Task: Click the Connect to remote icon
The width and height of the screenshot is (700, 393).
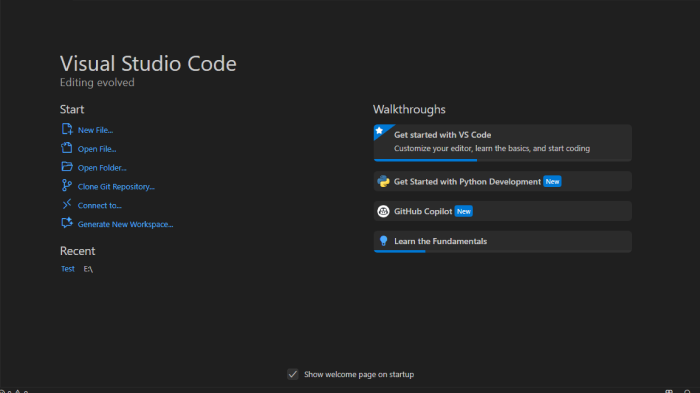Action: pos(67,205)
